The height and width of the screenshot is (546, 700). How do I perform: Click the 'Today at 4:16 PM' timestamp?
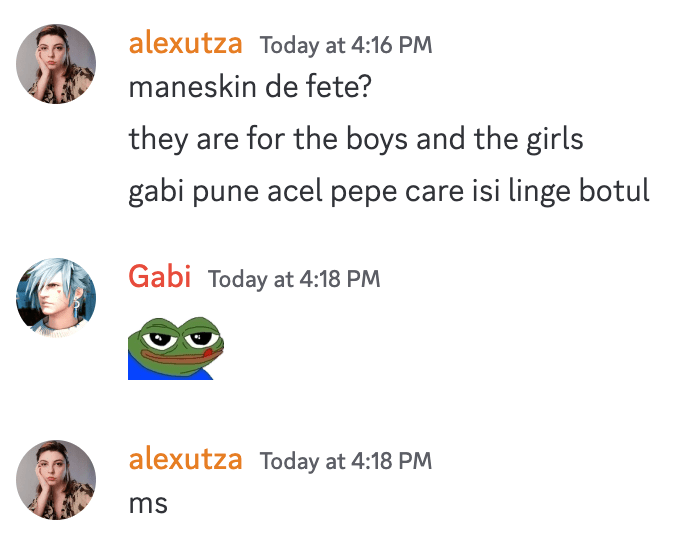click(346, 45)
